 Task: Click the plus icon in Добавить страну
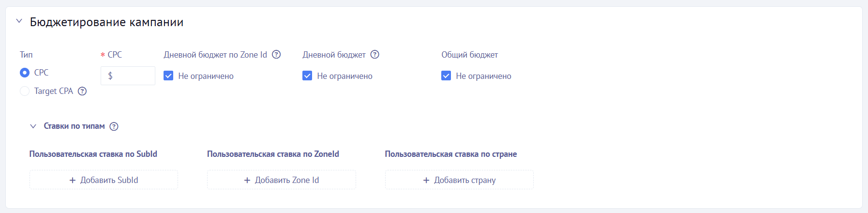[426, 180]
